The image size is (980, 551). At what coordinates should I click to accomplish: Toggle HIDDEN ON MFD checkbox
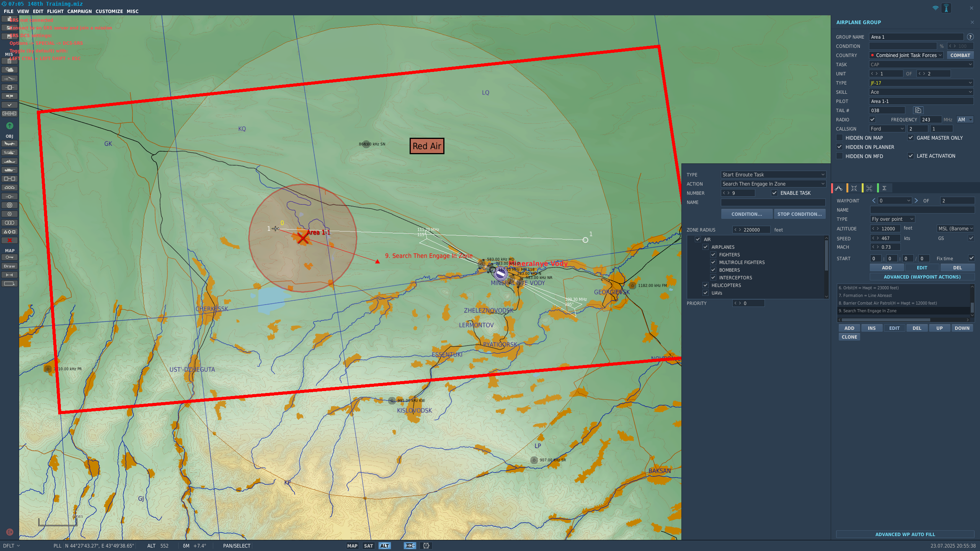pos(840,156)
